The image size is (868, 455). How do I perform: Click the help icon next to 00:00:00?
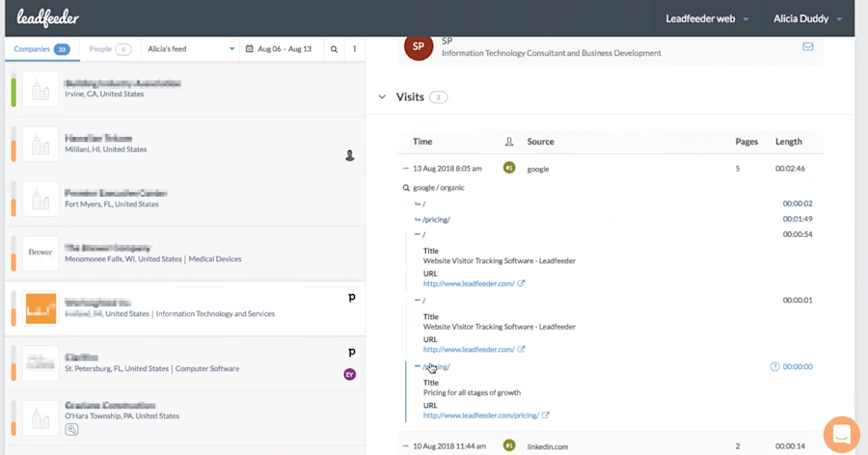[774, 366]
